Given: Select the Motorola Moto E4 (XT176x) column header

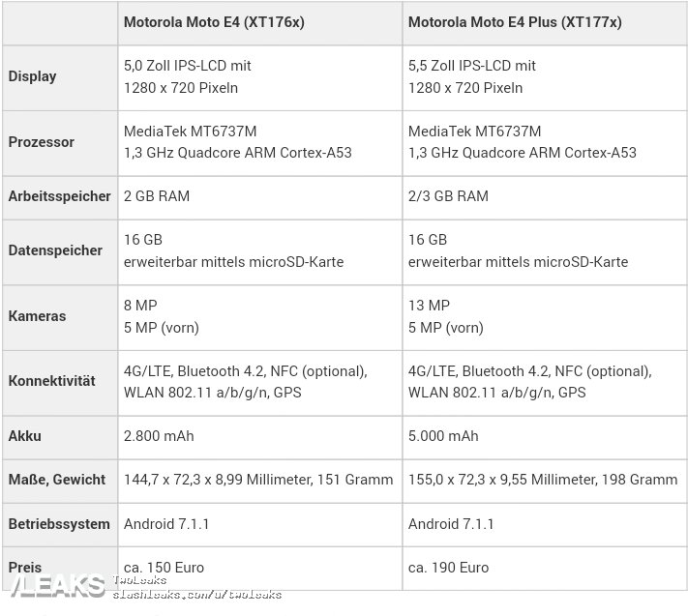Looking at the screenshot, I should (x=214, y=21).
